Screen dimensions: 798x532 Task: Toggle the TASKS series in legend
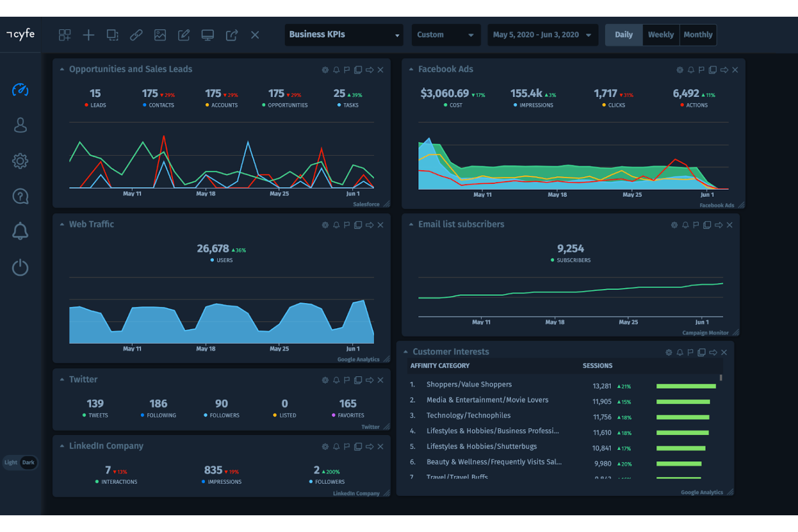click(x=348, y=105)
